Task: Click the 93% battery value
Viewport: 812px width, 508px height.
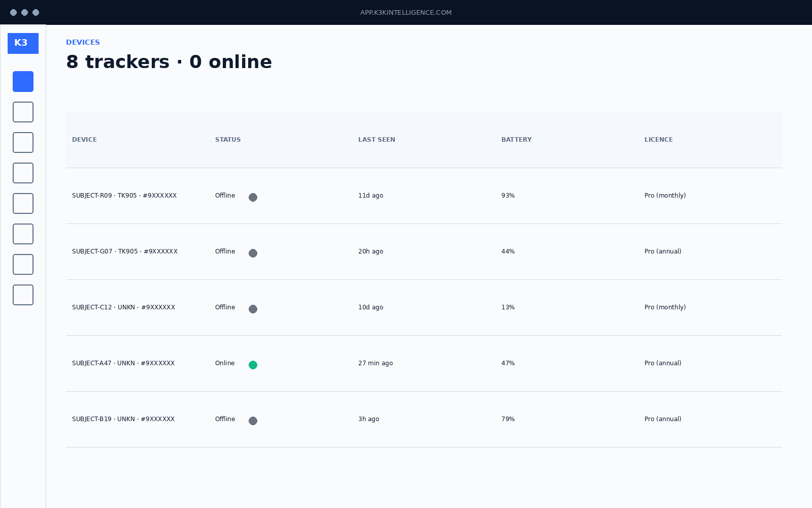Action: (x=508, y=196)
